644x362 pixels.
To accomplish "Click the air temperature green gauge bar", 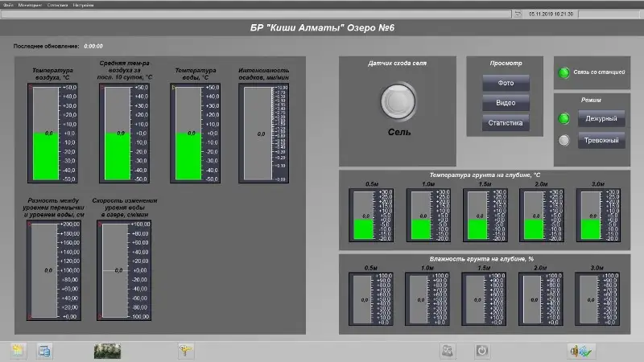I will pyautogui.click(x=45, y=156).
